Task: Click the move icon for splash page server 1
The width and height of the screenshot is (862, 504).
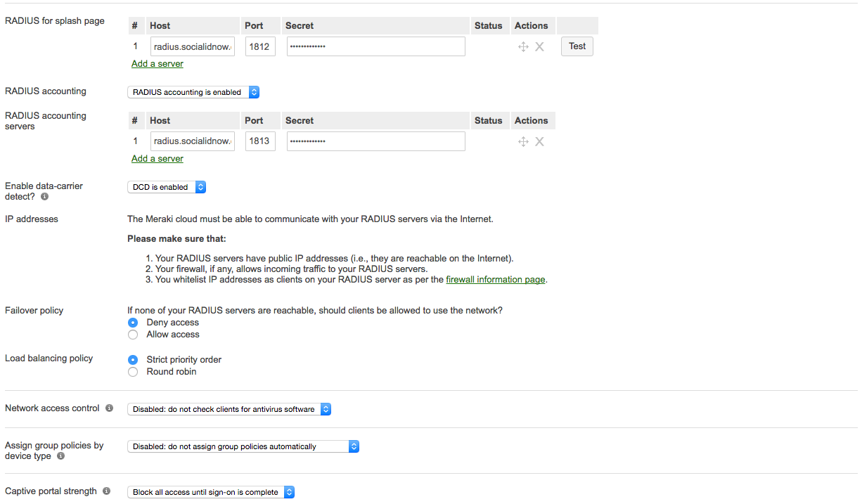Action: pos(523,46)
